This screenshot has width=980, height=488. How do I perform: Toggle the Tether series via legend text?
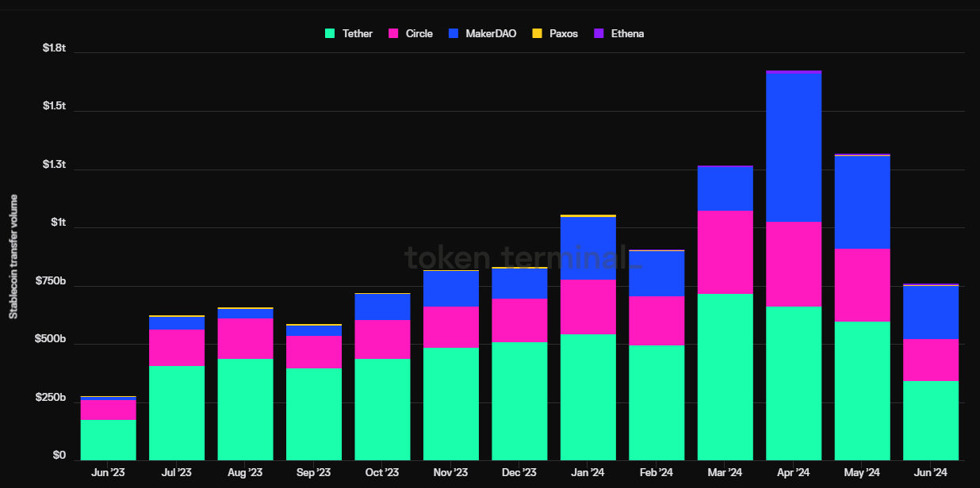(357, 33)
